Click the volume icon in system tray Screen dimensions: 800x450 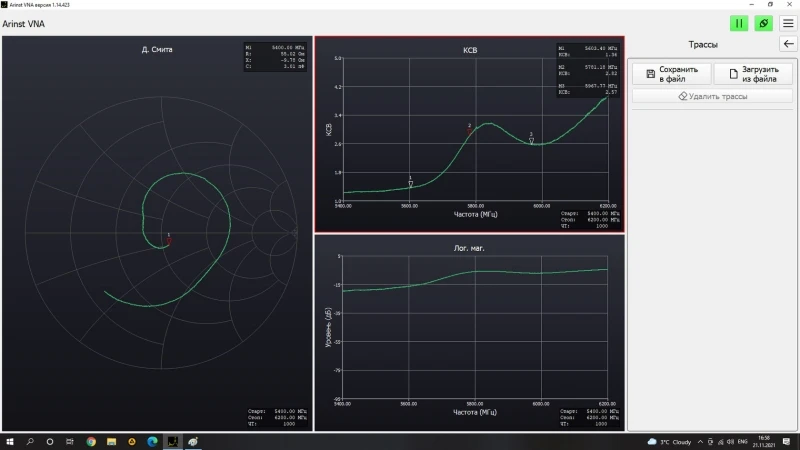731,442
